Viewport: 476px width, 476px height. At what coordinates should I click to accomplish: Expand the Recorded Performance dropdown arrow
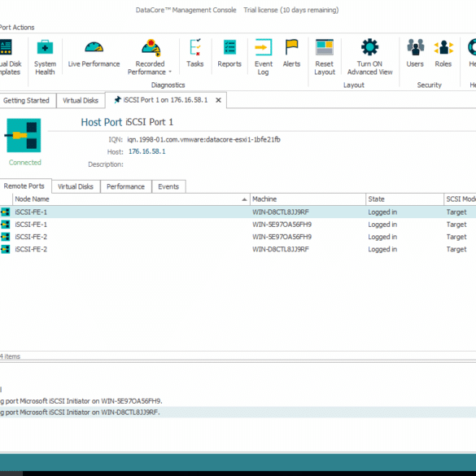coord(170,72)
